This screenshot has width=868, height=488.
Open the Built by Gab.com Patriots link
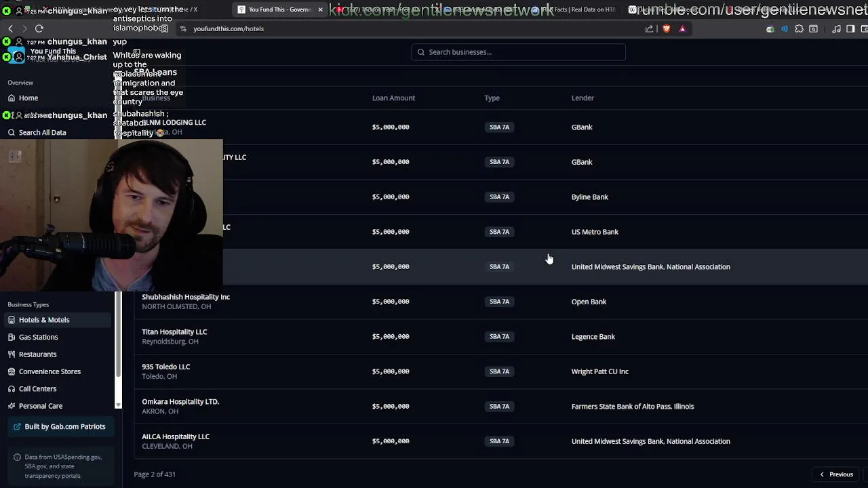point(60,426)
